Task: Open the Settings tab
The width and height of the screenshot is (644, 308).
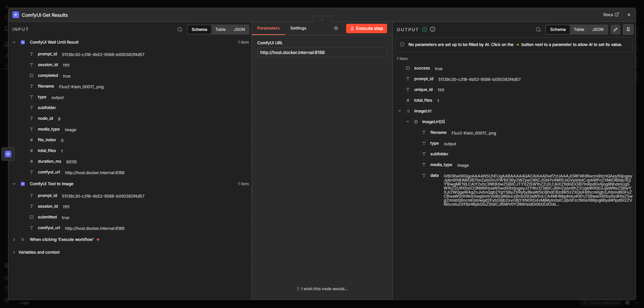Action: (298, 29)
